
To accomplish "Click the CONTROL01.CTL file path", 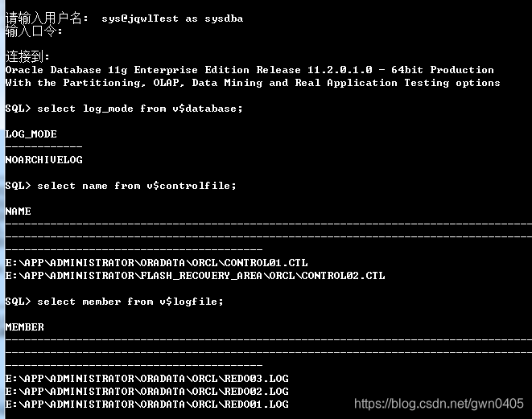I will coord(156,263).
